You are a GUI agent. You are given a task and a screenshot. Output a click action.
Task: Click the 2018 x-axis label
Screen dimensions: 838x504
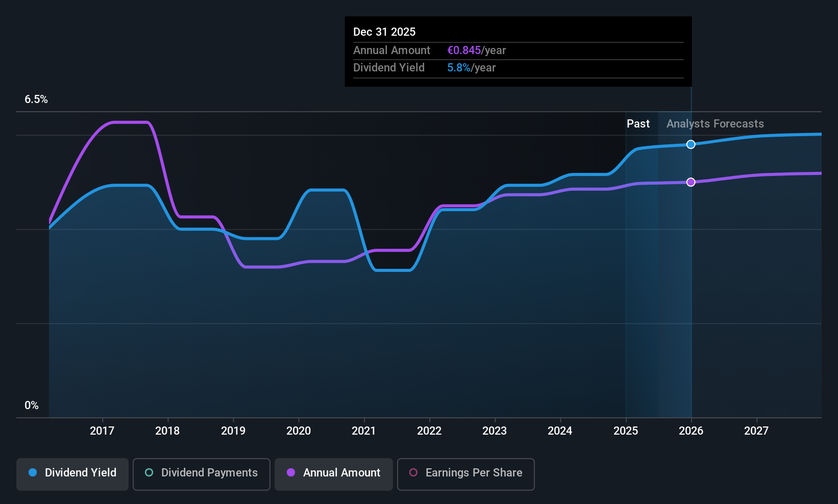pyautogui.click(x=167, y=431)
